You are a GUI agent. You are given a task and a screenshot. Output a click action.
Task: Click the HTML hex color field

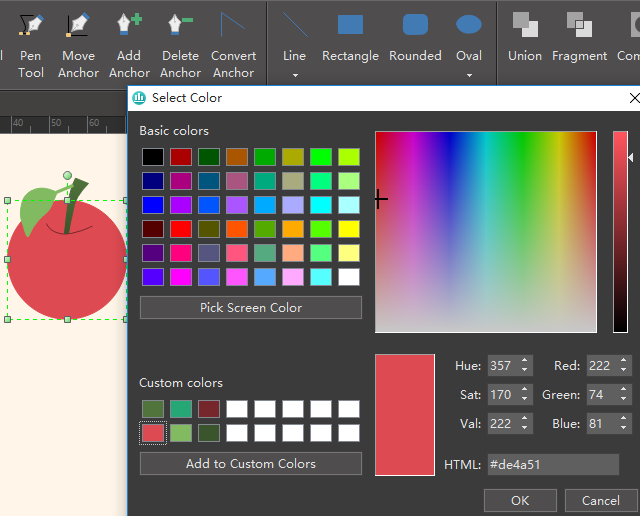552,464
